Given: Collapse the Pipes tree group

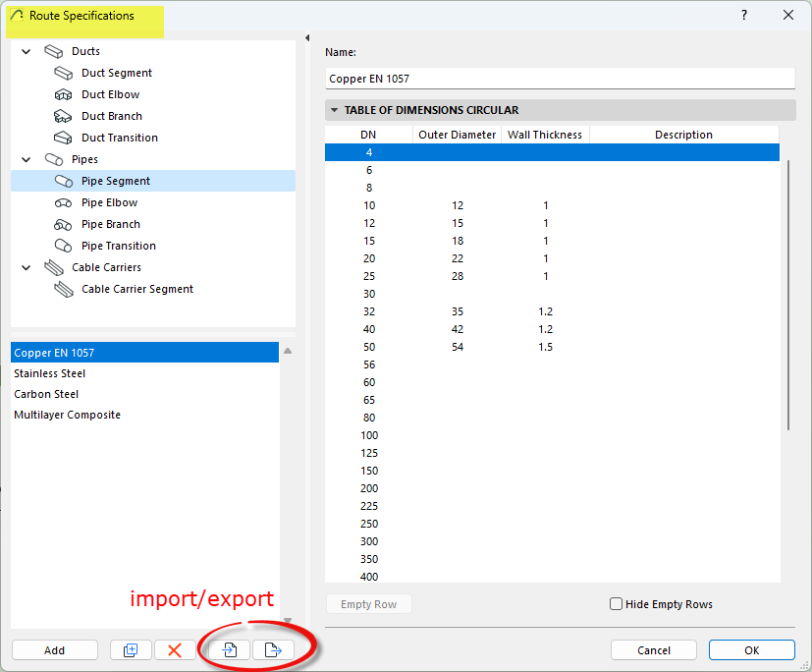Looking at the screenshot, I should click(x=26, y=159).
